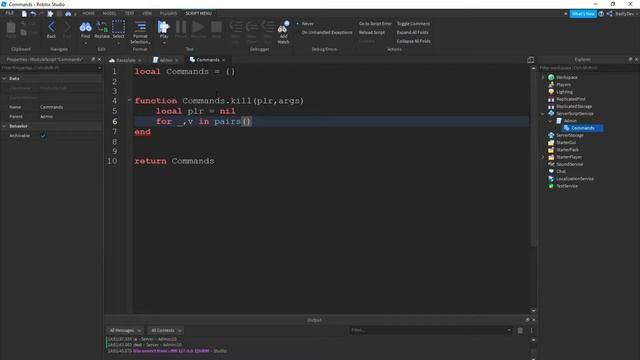Select Admin script in Explorer
This screenshot has width=640, height=360.
[570, 121]
